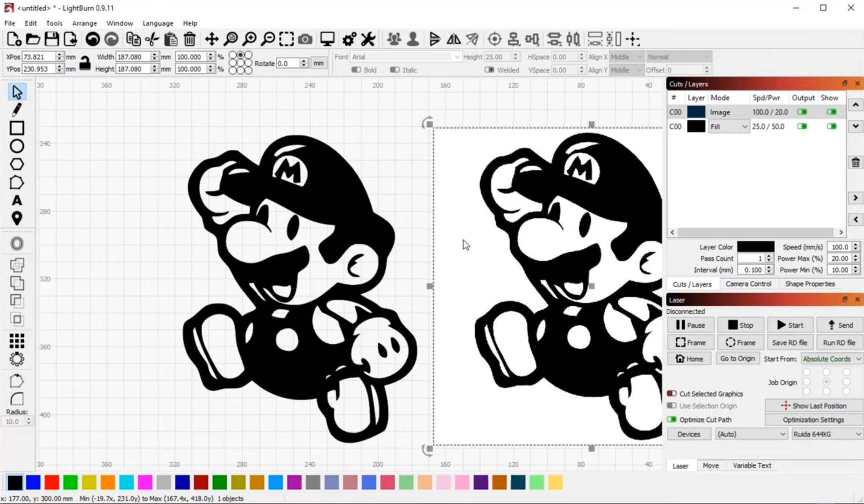The width and height of the screenshot is (864, 504).
Task: Open the gear settings icon
Action: coord(349,40)
